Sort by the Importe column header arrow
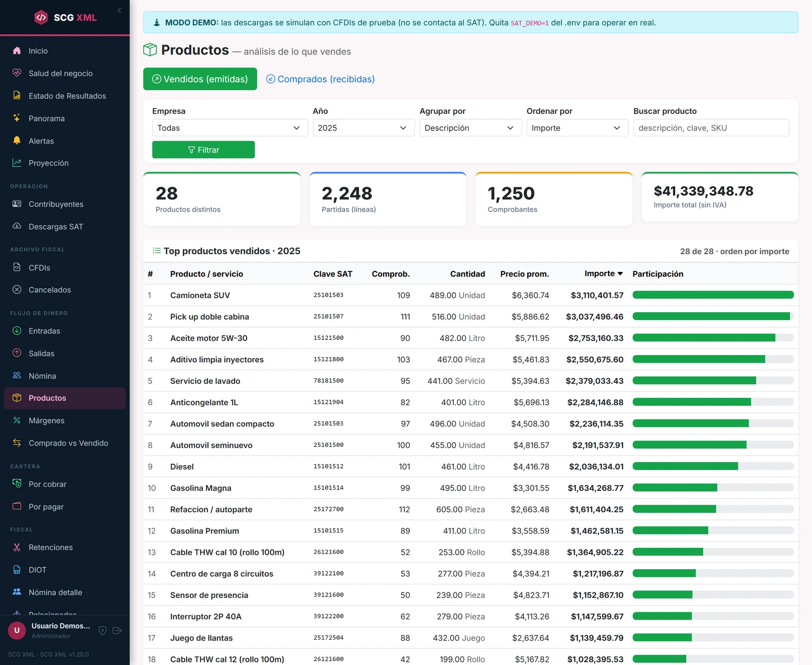812x665 pixels. 620,274
